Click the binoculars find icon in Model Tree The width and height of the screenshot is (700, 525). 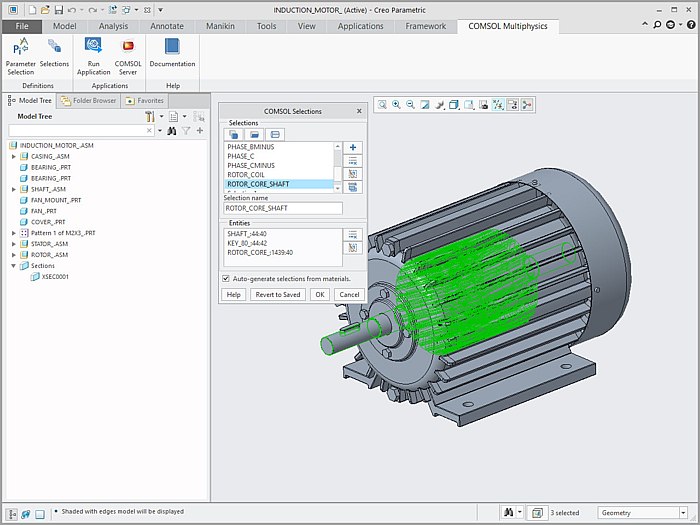tap(171, 131)
